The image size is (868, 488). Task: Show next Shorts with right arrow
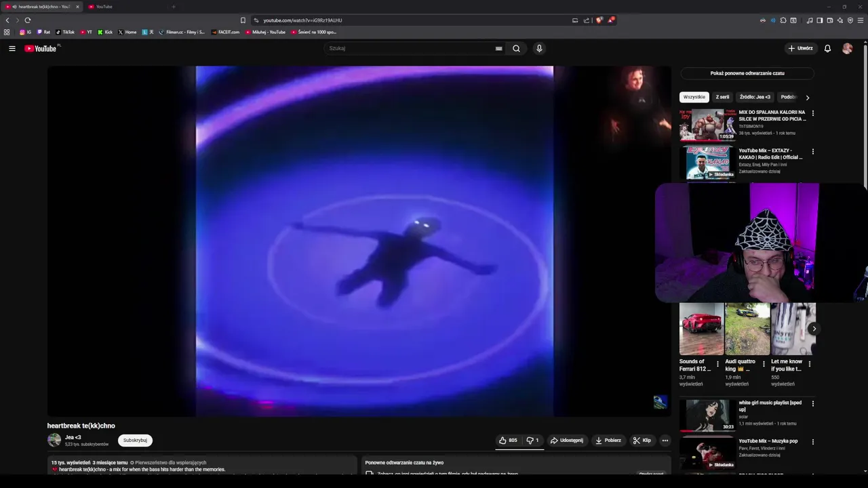[x=814, y=329]
